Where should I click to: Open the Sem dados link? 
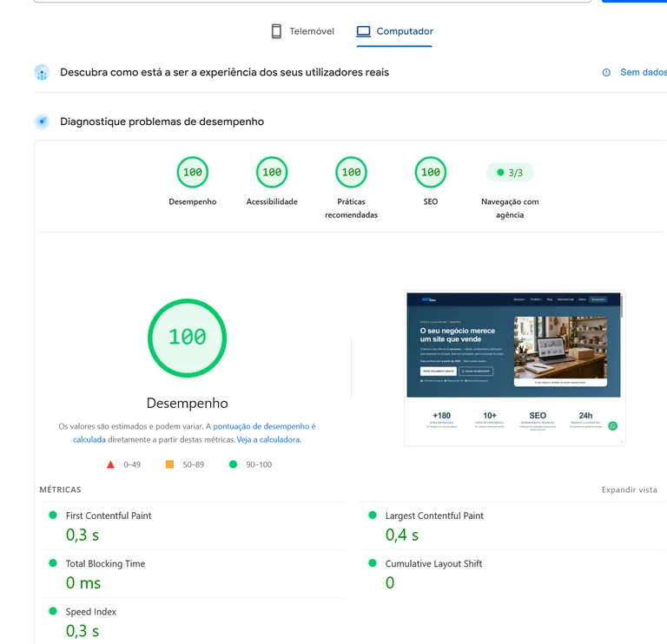(x=644, y=72)
